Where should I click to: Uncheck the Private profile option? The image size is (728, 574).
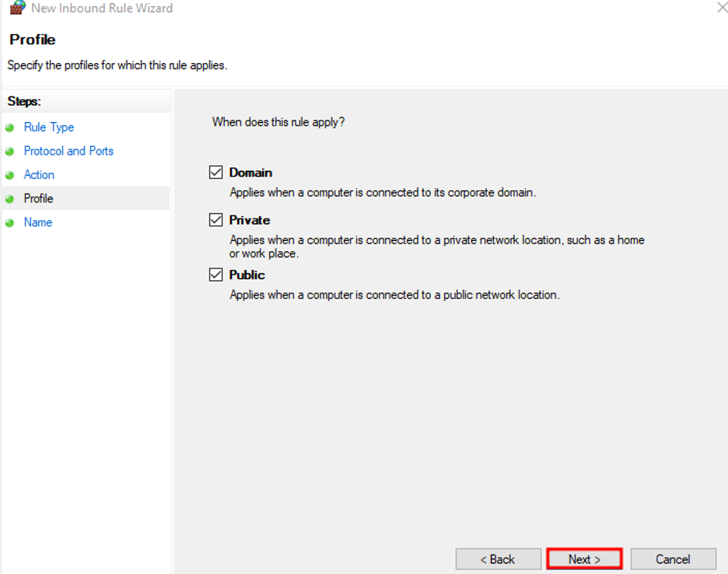click(x=215, y=219)
